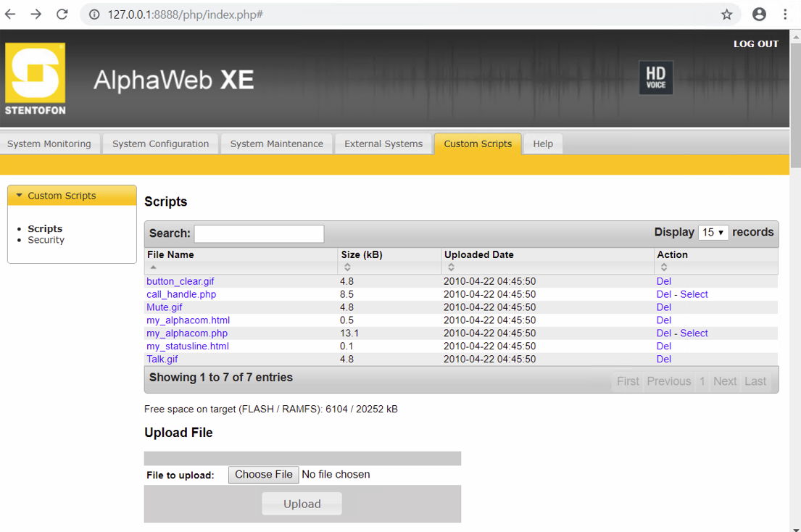Screen dimensions: 801x532
Task: Open the Display records count dropdown
Action: [x=713, y=233]
